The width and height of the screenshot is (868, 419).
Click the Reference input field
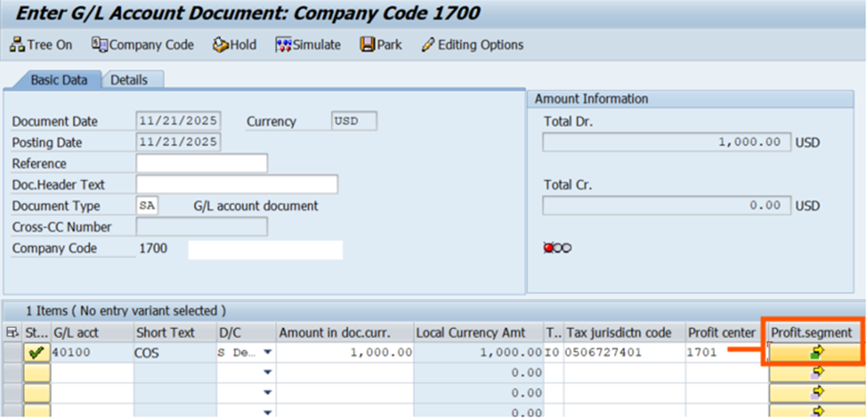tap(201, 164)
